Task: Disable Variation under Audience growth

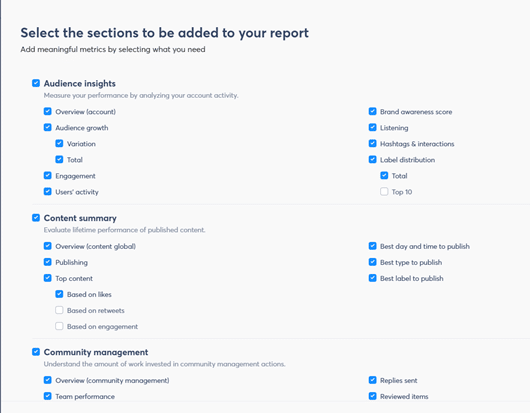Action: click(59, 143)
